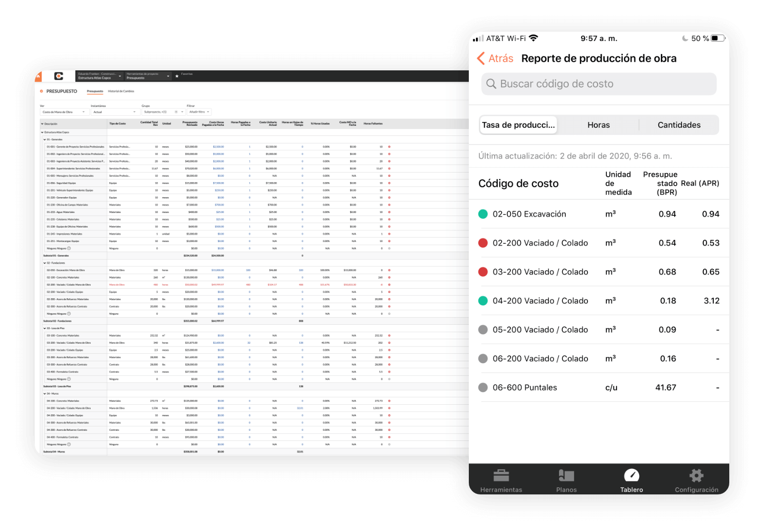Click the % Horas Usadas column header
This screenshot has height=532, width=764.
point(320,123)
